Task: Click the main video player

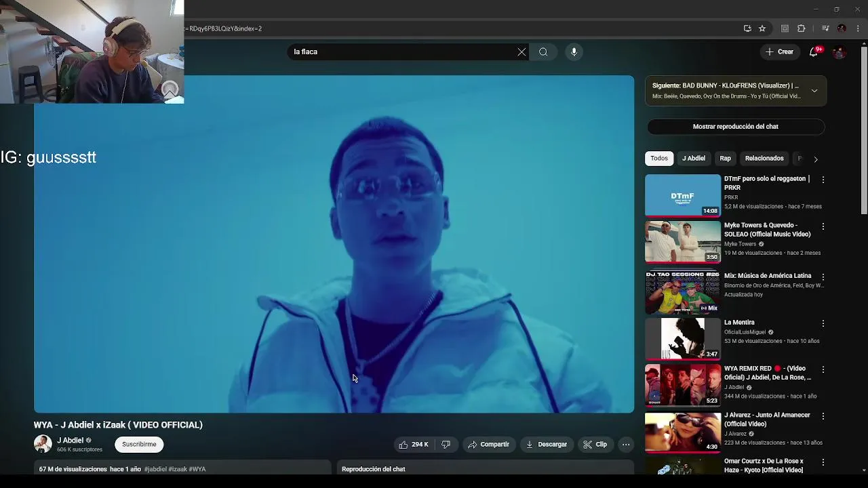Action: (334, 244)
